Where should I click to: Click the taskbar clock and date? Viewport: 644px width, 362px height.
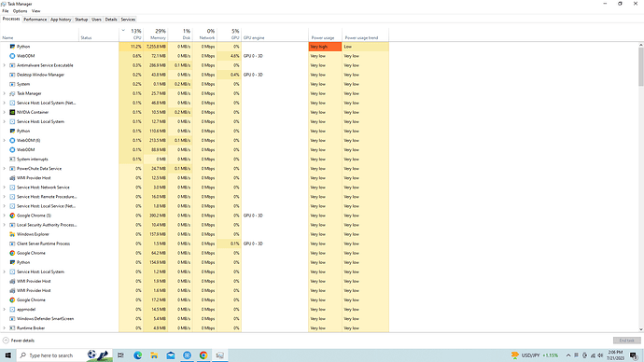tap(615, 355)
